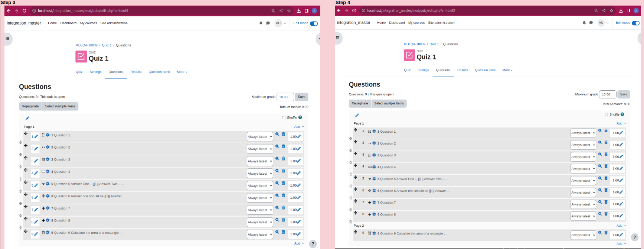Click page break icon after Question 7 in Step 4
644x249 pixels.
click(x=350, y=210)
